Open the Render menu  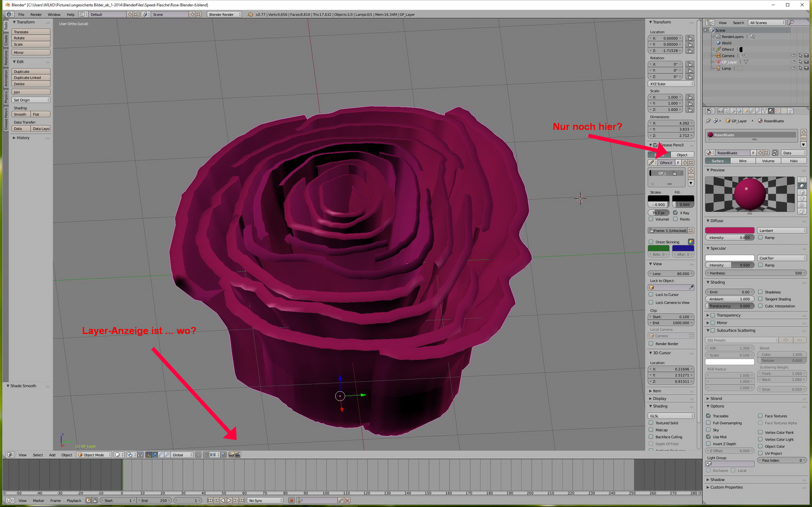[36, 15]
